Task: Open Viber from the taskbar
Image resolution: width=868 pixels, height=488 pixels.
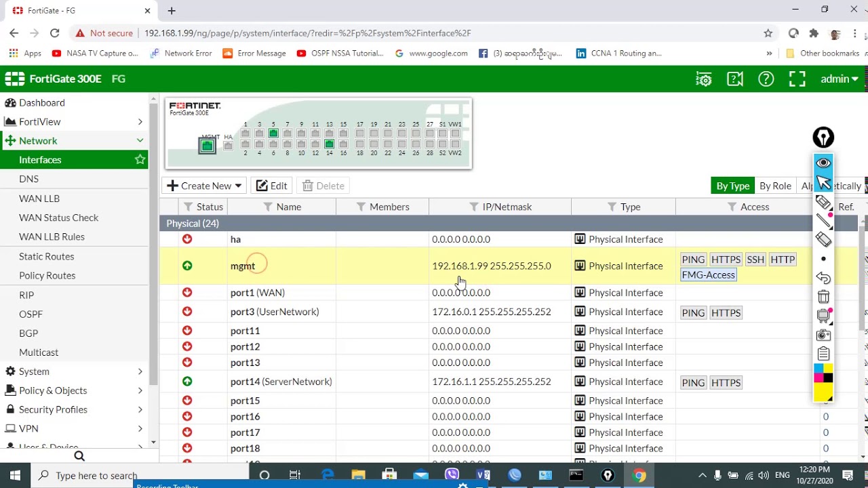Action: pyautogui.click(x=452, y=475)
